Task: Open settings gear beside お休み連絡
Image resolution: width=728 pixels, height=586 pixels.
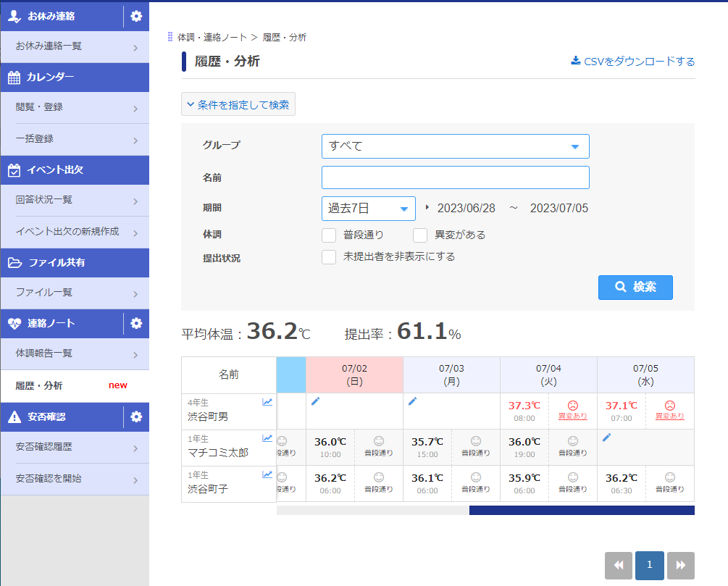Action: coord(136,16)
